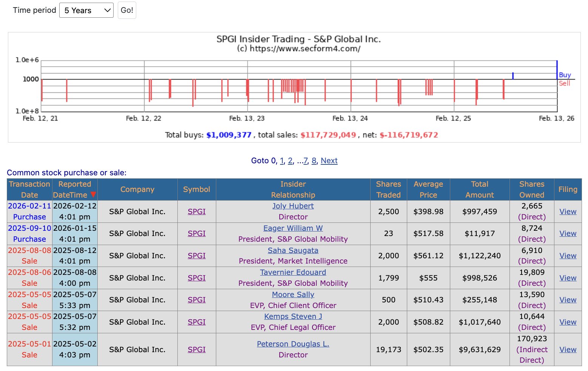588x371 pixels.
Task: Open Eager William W insider link
Action: 293,228
